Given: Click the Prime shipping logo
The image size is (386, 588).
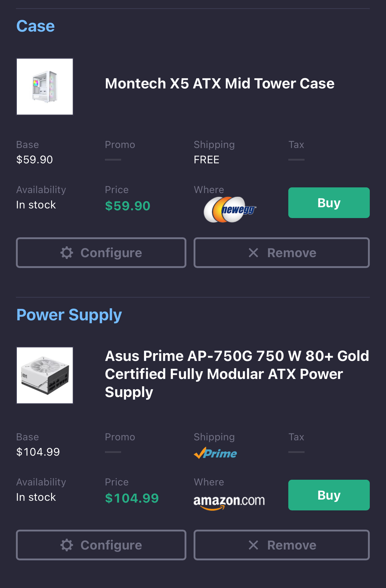Looking at the screenshot, I should 216,453.
